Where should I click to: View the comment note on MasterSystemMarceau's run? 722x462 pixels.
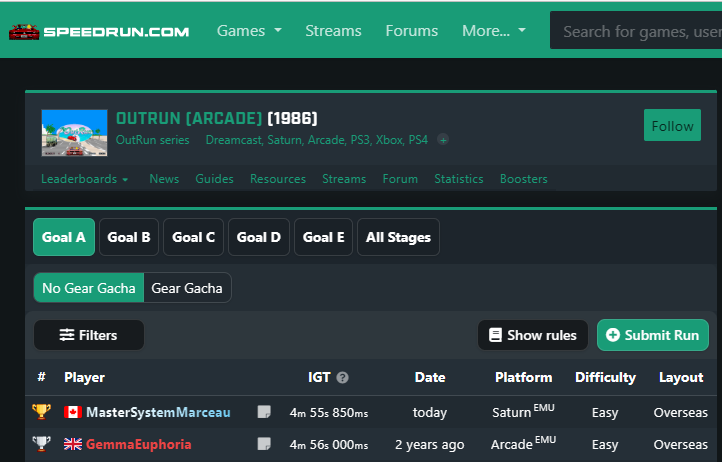point(264,412)
